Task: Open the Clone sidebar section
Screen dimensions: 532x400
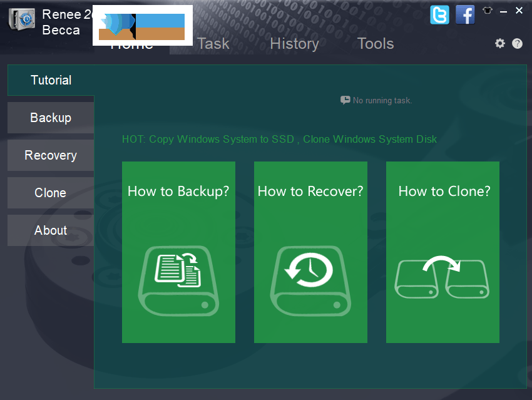Action: (x=51, y=193)
